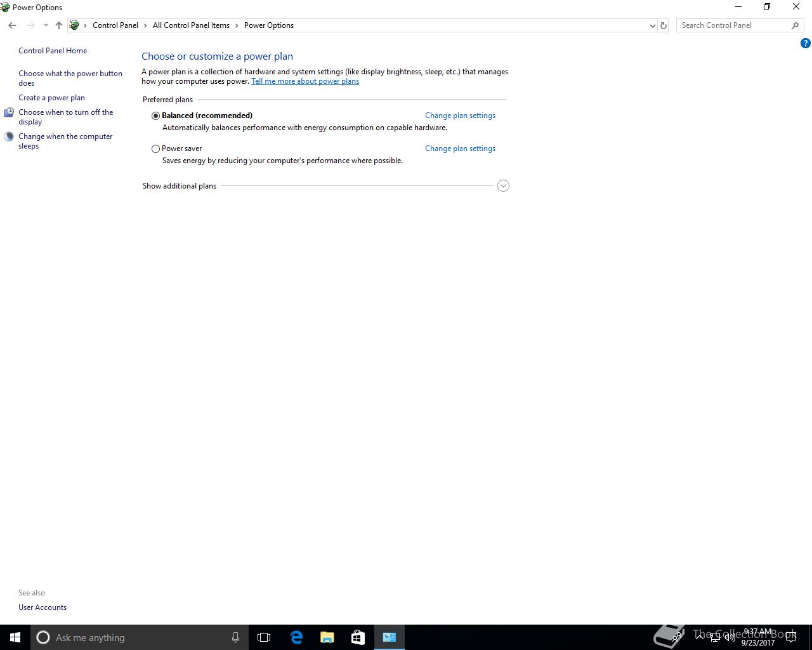
Task: Open Change plan settings for Balanced
Action: [x=460, y=116]
